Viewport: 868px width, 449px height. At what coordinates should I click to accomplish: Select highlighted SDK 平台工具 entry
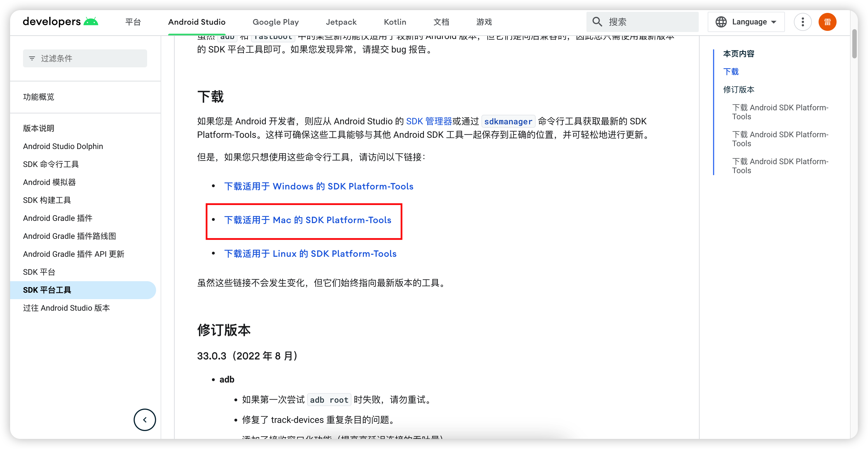[83, 290]
